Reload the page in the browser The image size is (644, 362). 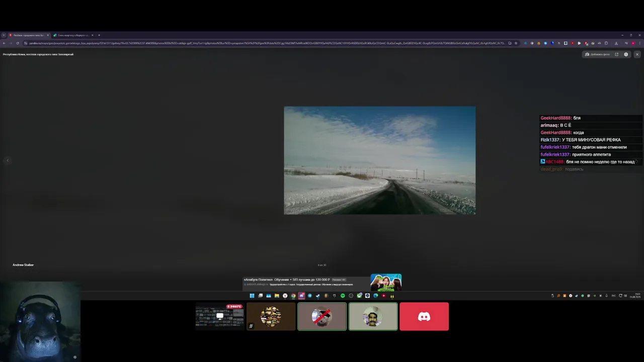coord(18,43)
